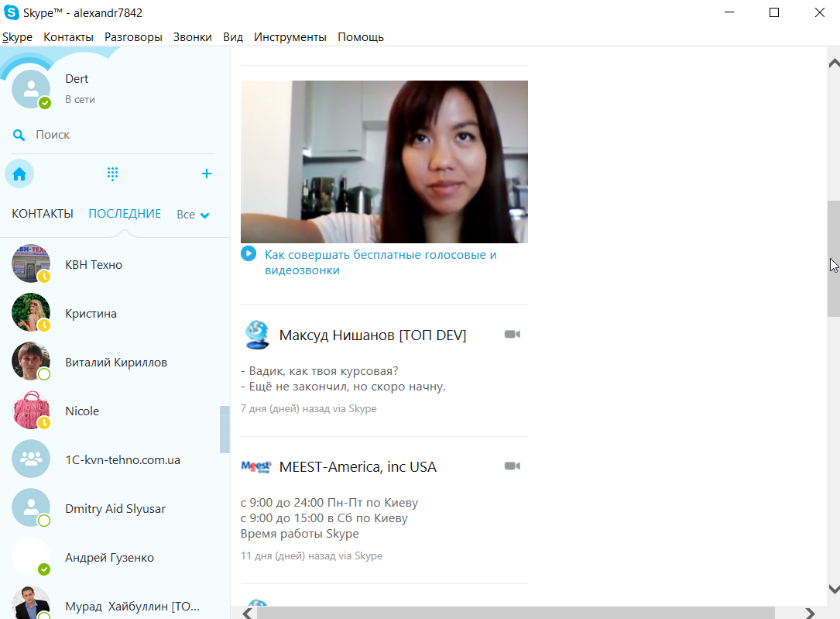Click the 1C-kvn-tehno group avatar
This screenshot has height=619, width=840.
pos(31,459)
